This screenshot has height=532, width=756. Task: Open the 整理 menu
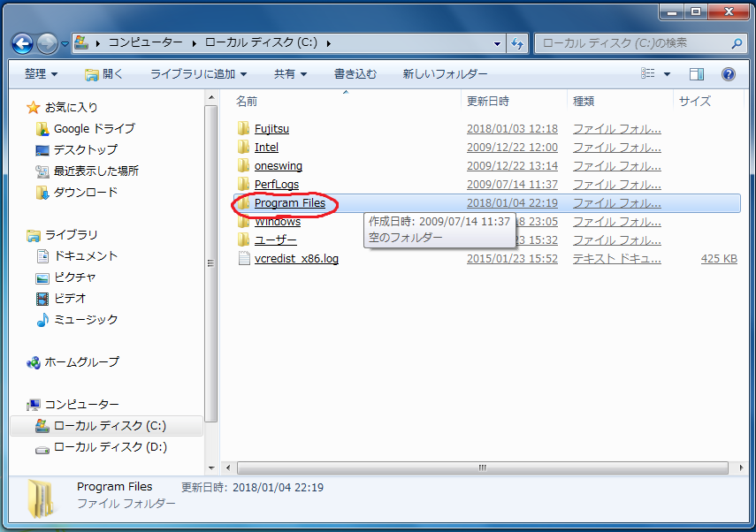[x=41, y=73]
